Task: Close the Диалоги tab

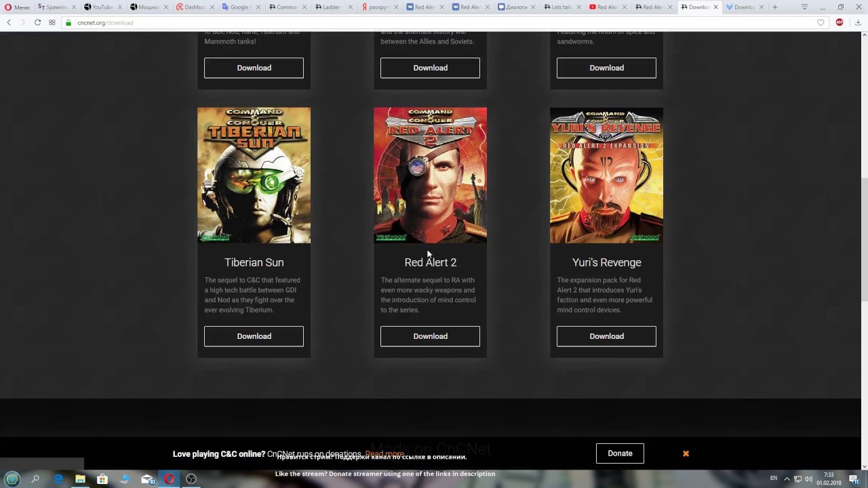Action: 534,7
